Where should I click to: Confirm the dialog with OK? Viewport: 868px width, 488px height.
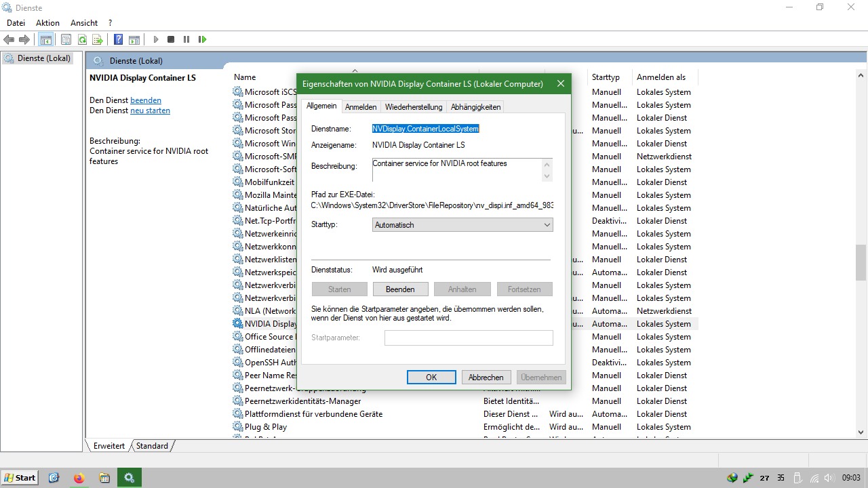431,378
